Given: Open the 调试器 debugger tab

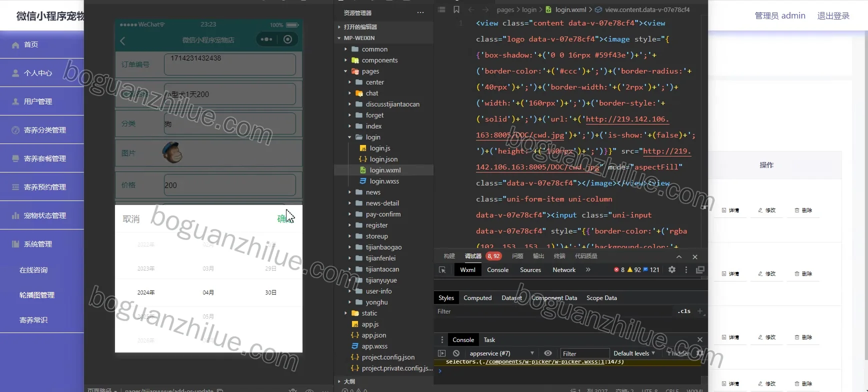Looking at the screenshot, I should [473, 256].
